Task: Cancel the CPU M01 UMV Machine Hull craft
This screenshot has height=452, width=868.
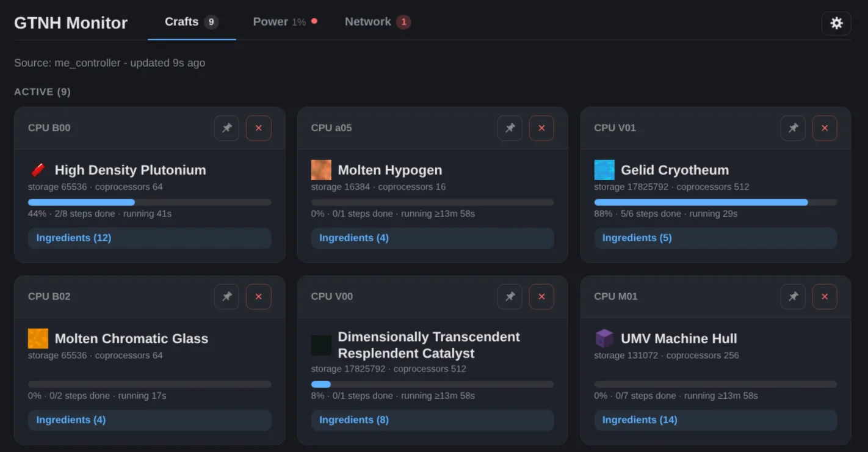Action: (x=825, y=297)
